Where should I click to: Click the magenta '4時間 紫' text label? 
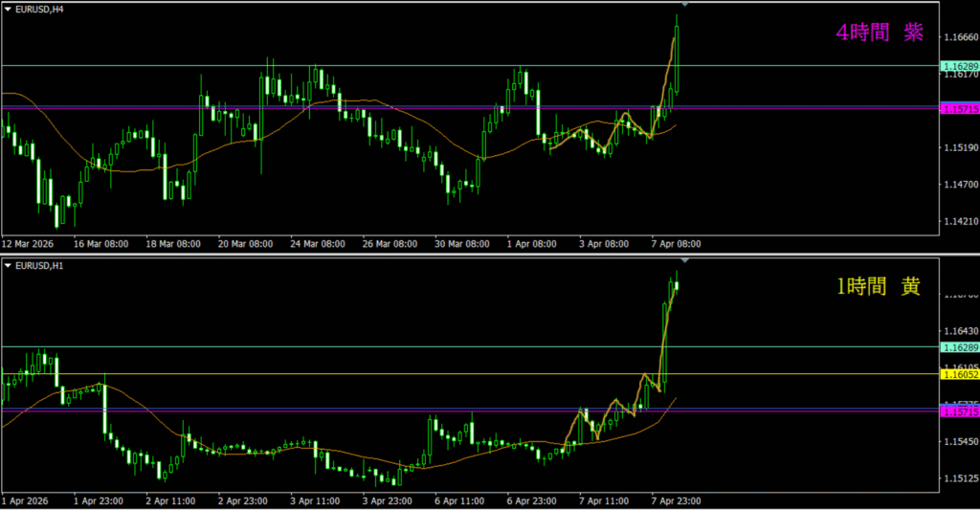pyautogui.click(x=879, y=33)
